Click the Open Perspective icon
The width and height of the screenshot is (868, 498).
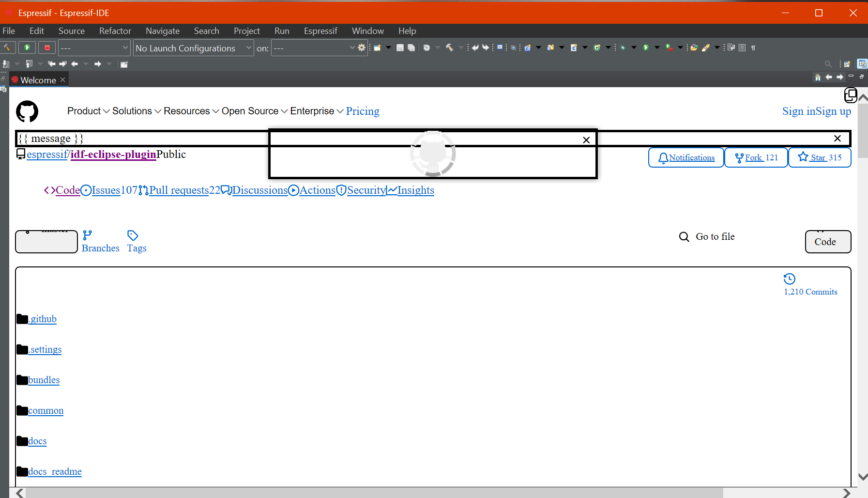(x=847, y=64)
